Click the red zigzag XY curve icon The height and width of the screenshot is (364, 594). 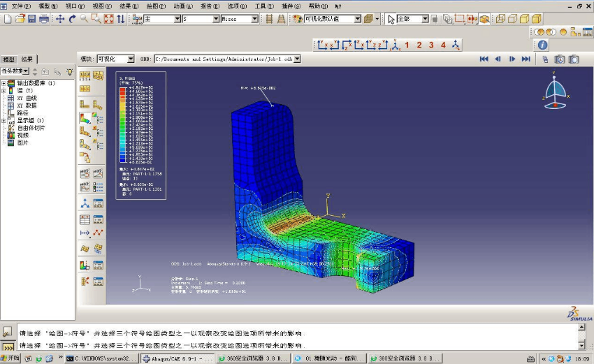point(98,233)
